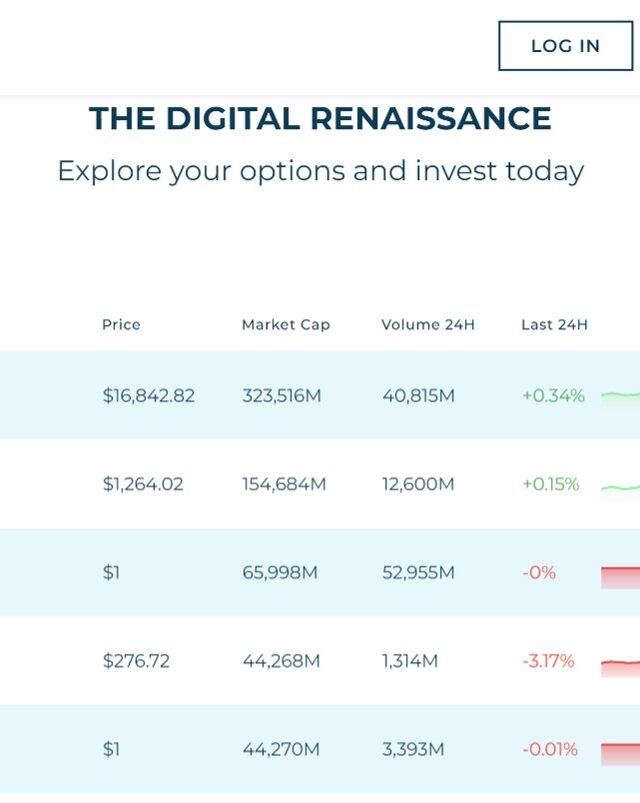The image size is (640, 803).
Task: Click the -3.17% change value
Action: point(548,661)
